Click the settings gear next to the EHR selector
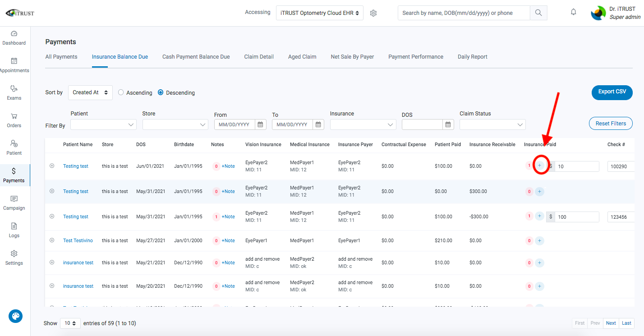Image resolution: width=644 pixels, height=336 pixels. (x=373, y=13)
